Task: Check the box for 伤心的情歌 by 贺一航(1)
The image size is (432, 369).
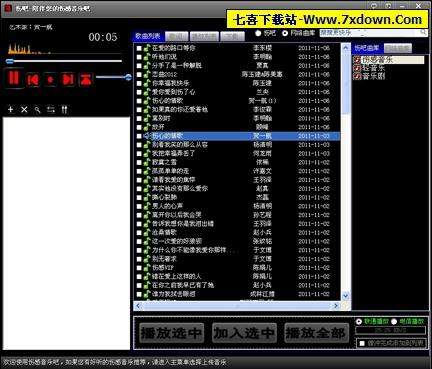Action: [139, 101]
